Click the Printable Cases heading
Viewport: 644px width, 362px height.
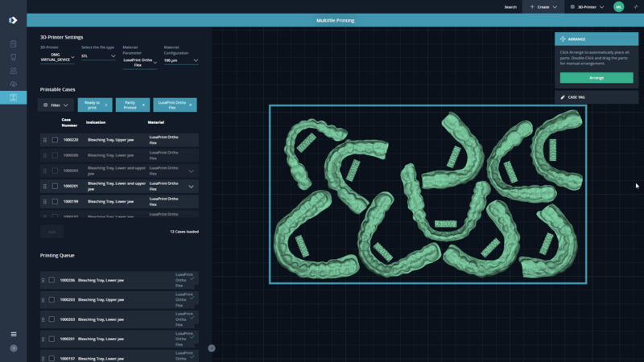57,89
